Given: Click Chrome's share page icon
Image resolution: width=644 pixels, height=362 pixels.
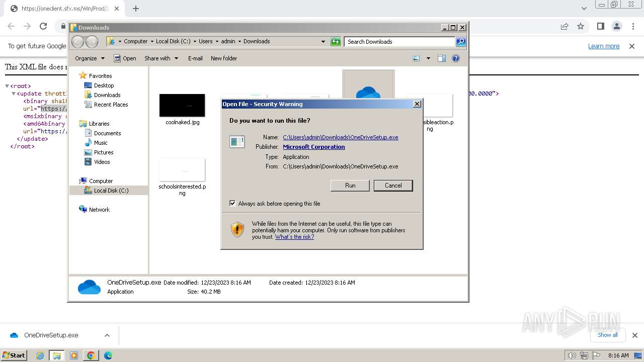Looking at the screenshot, I should coord(565,26).
